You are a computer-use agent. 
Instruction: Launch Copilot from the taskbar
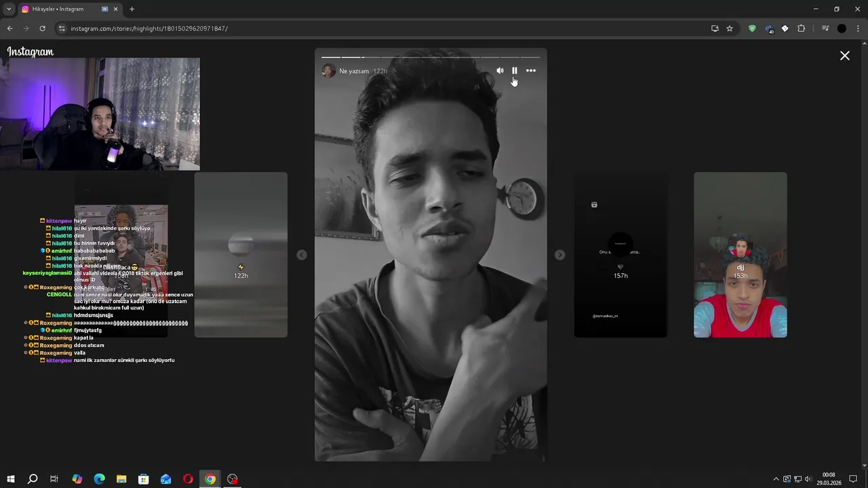pyautogui.click(x=77, y=479)
